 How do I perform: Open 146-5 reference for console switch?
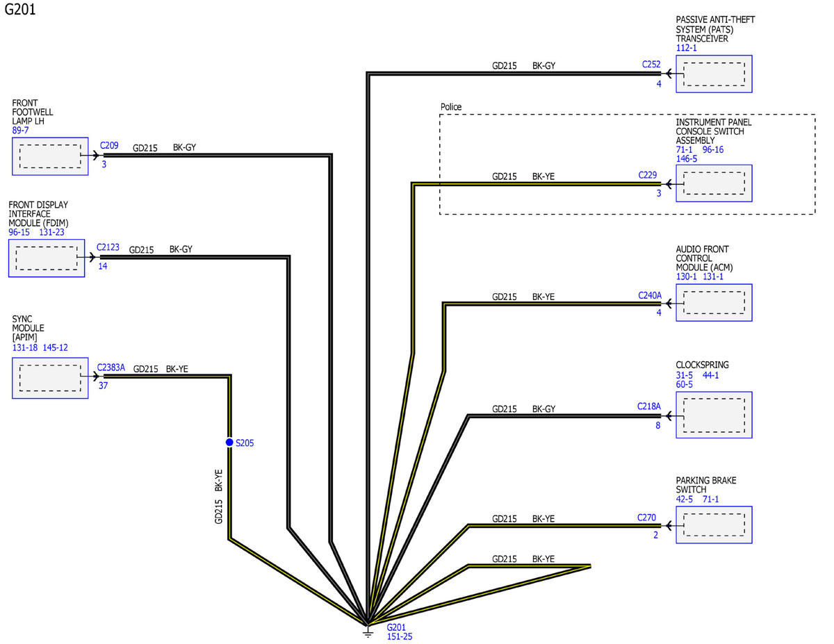[x=687, y=158]
